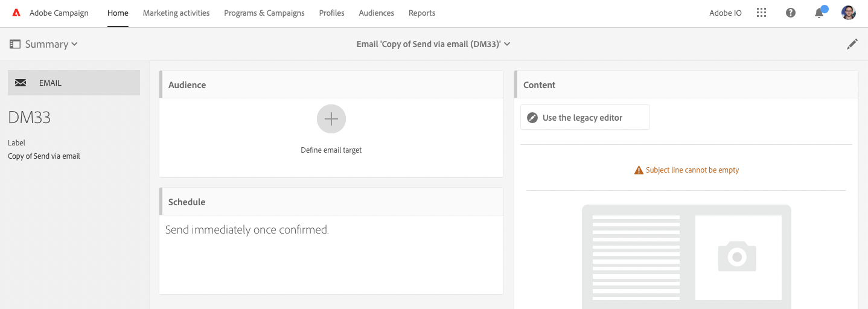This screenshot has height=309, width=868.
Task: Click the plus icon to define target
Action: tap(331, 119)
